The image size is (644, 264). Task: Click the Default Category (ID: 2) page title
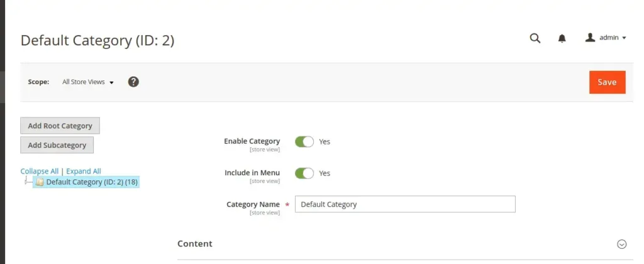(97, 40)
